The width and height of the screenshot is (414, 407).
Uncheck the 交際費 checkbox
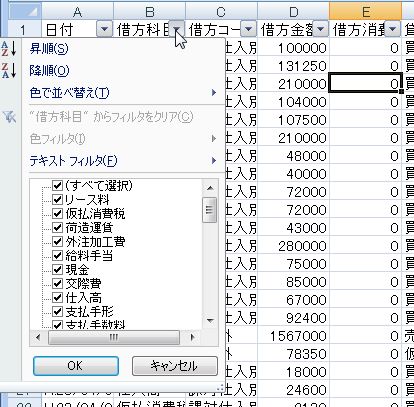pyautogui.click(x=58, y=283)
